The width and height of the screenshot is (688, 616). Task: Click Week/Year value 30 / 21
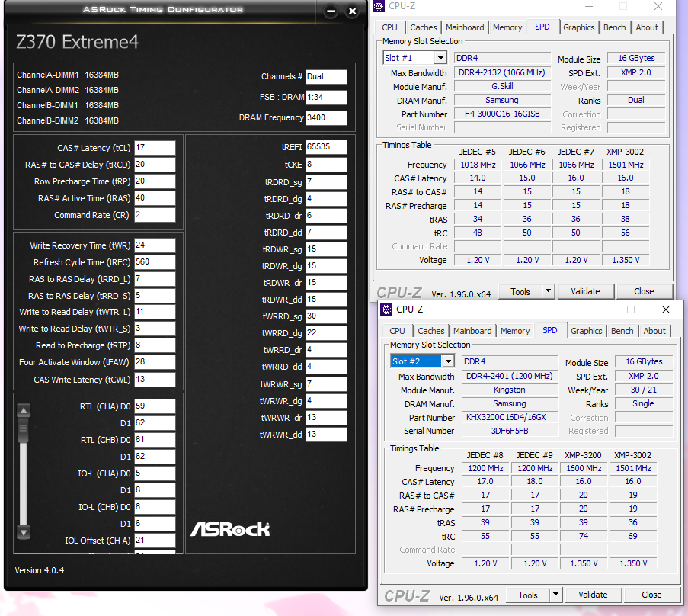644,390
